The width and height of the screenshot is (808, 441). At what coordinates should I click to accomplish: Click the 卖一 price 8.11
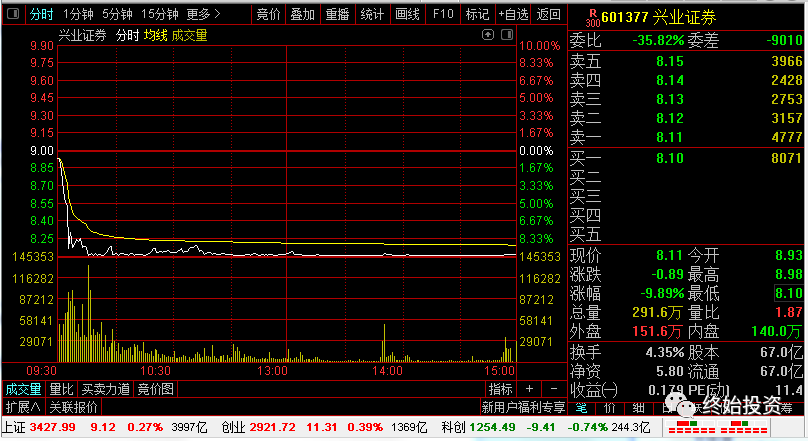click(x=670, y=137)
